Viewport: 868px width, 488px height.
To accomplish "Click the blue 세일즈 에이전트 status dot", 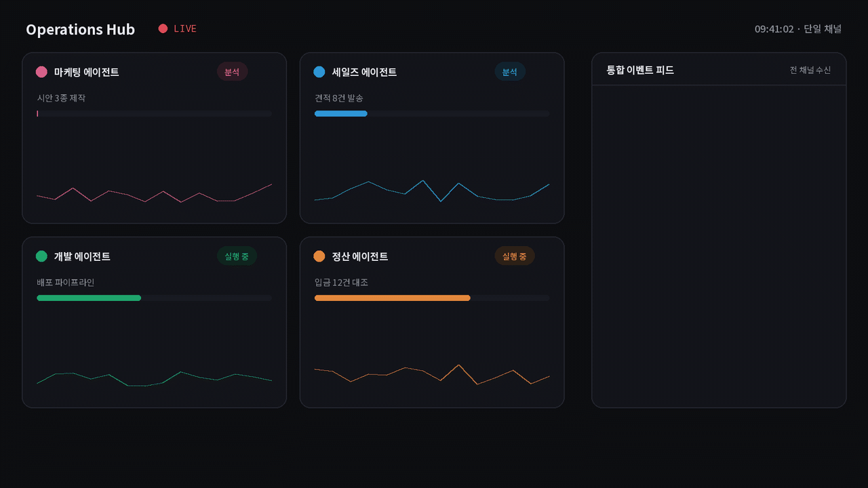I will [319, 72].
